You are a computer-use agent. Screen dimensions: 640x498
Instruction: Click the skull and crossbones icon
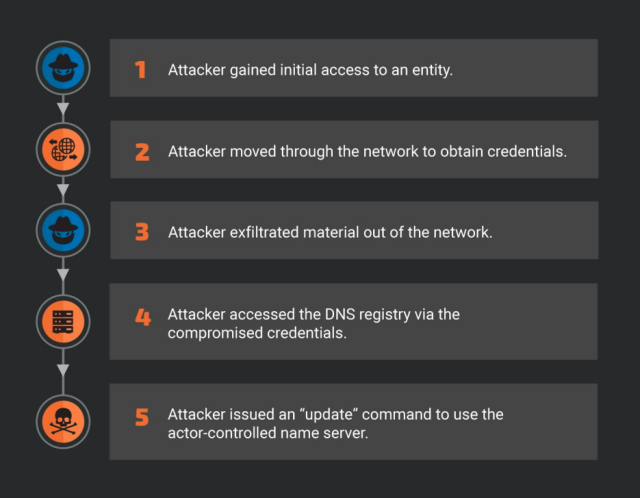click(63, 421)
